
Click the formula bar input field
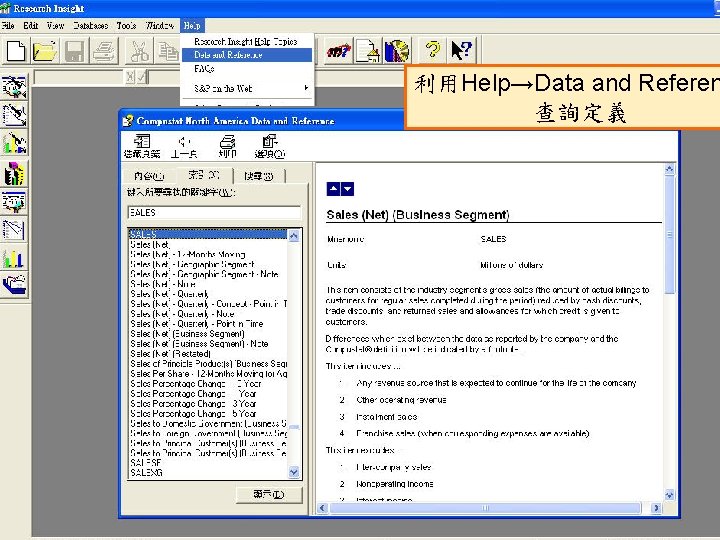coord(78,77)
